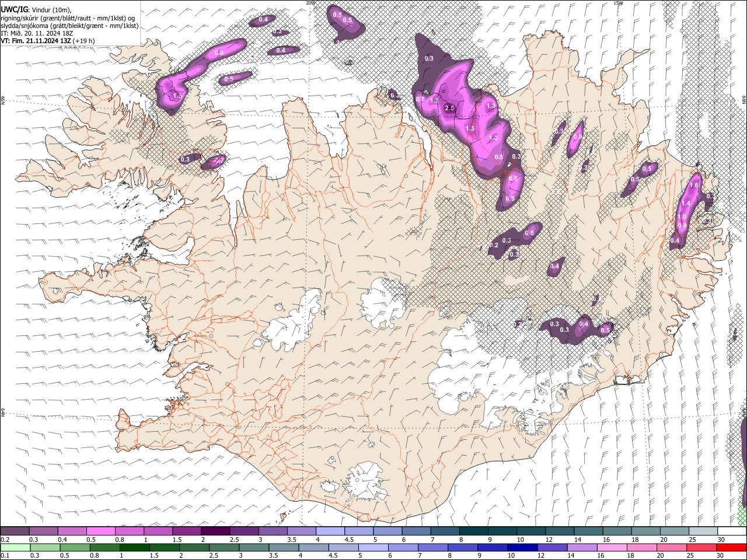Click the '0.2' precipitation label on the map
This screenshot has width=747, height=560.
point(494,246)
